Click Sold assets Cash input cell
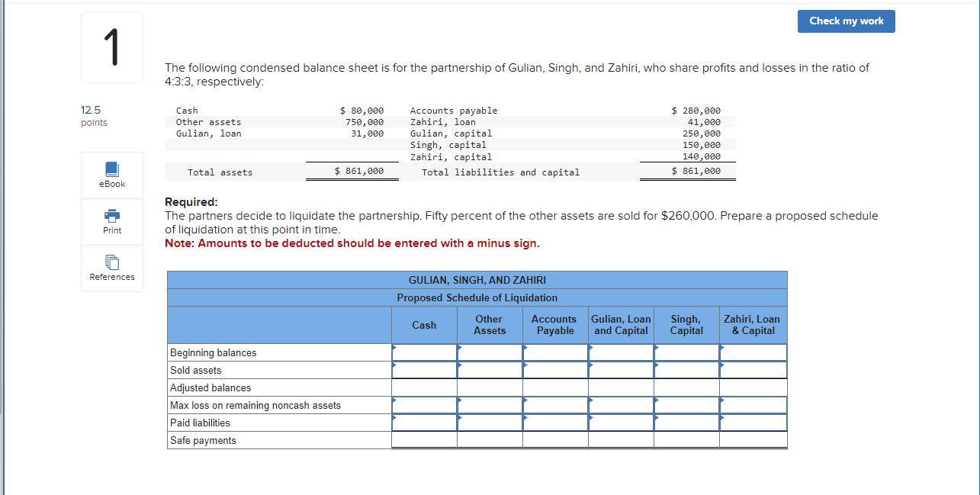980x495 pixels. 424,370
